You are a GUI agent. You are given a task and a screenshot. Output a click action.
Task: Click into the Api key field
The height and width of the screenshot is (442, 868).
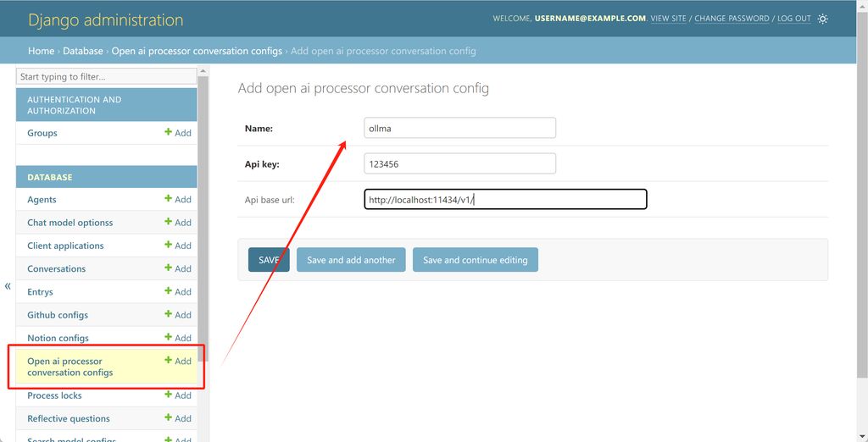[459, 163]
